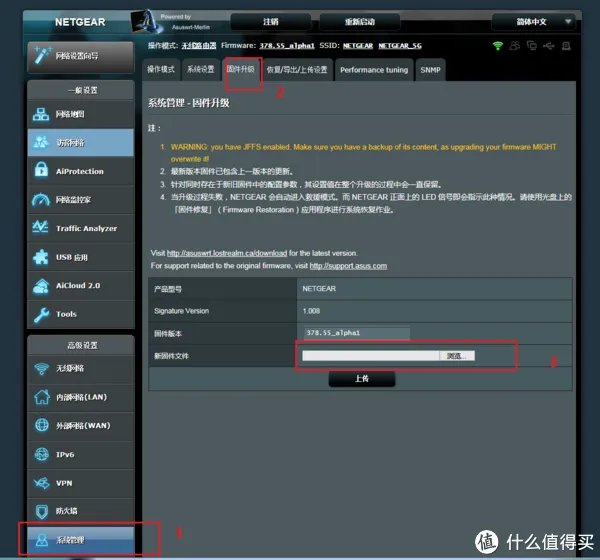Open wireless network Wi-Fi icon
Viewport: 600px width, 560px height.
coord(41,369)
